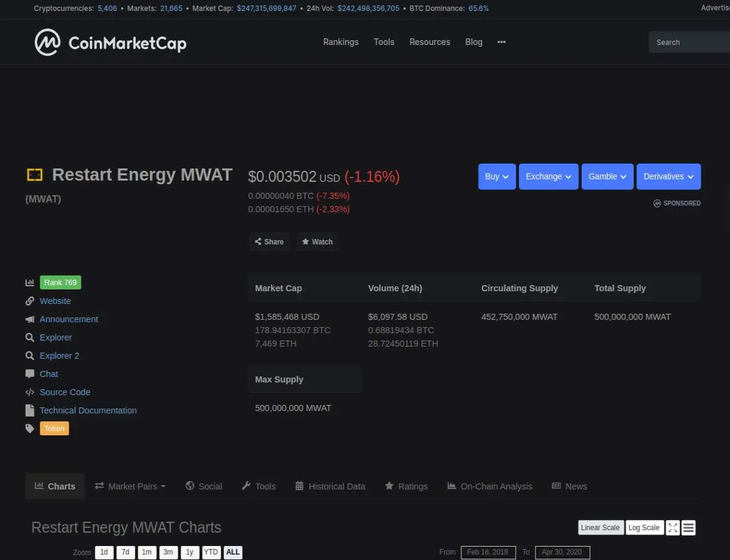This screenshot has height=560, width=730.
Task: Edit the From date Feb 18, 2018
Action: 488,552
